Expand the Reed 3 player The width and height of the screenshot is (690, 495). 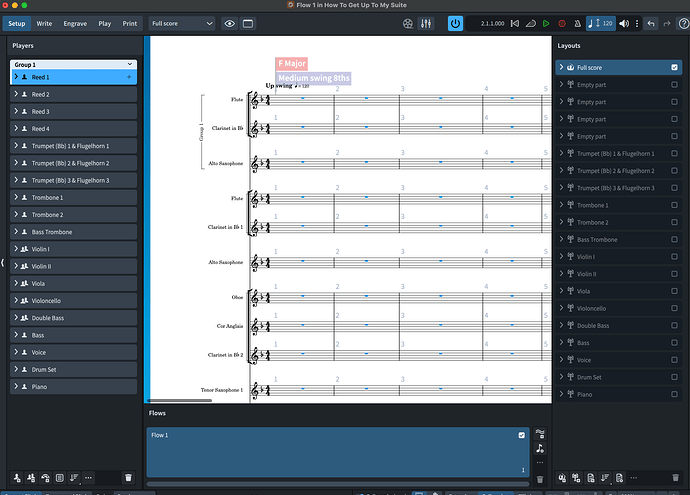pos(16,111)
